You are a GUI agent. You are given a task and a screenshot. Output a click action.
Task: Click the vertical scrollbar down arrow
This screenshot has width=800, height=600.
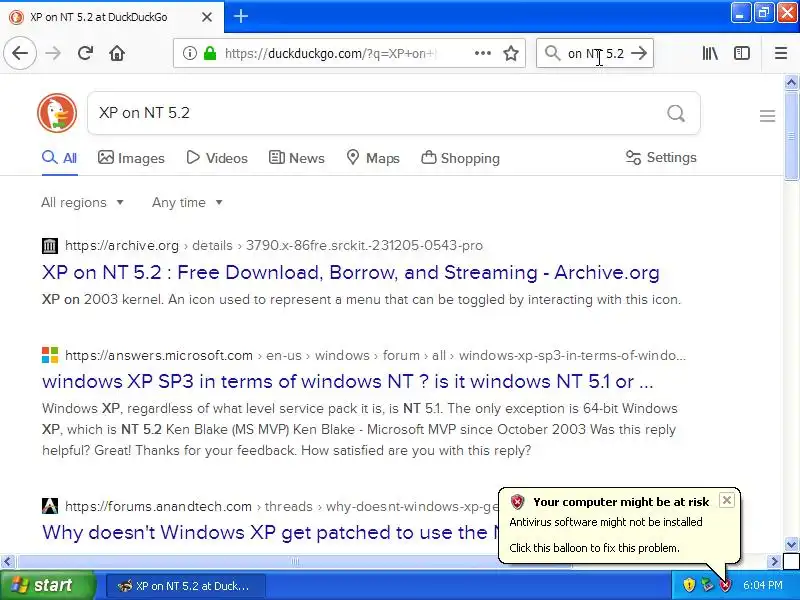pos(791,544)
